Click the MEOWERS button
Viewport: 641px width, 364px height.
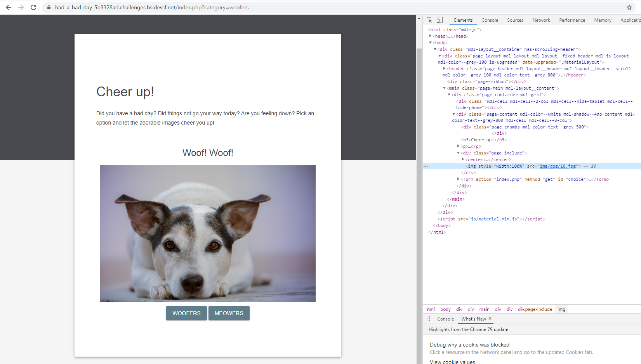pyautogui.click(x=229, y=313)
